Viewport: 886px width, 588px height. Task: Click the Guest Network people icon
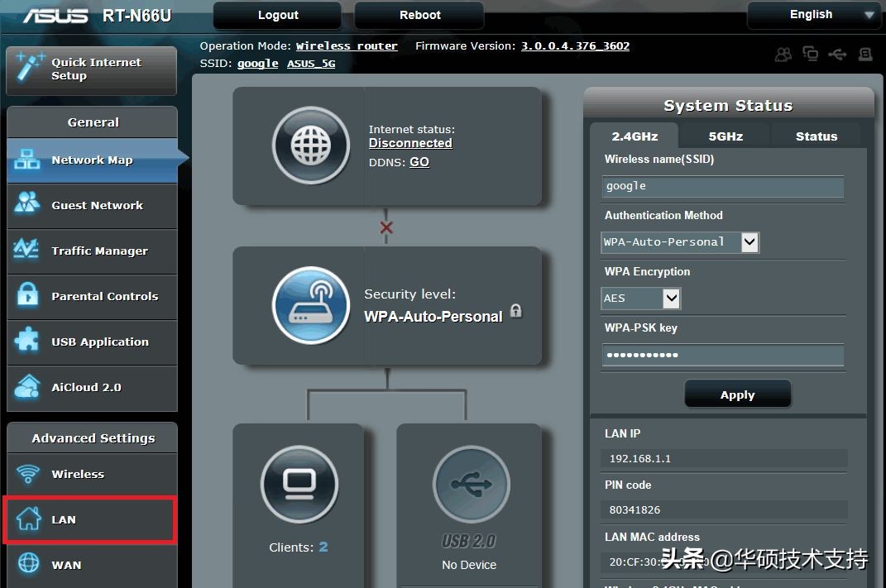pos(26,203)
